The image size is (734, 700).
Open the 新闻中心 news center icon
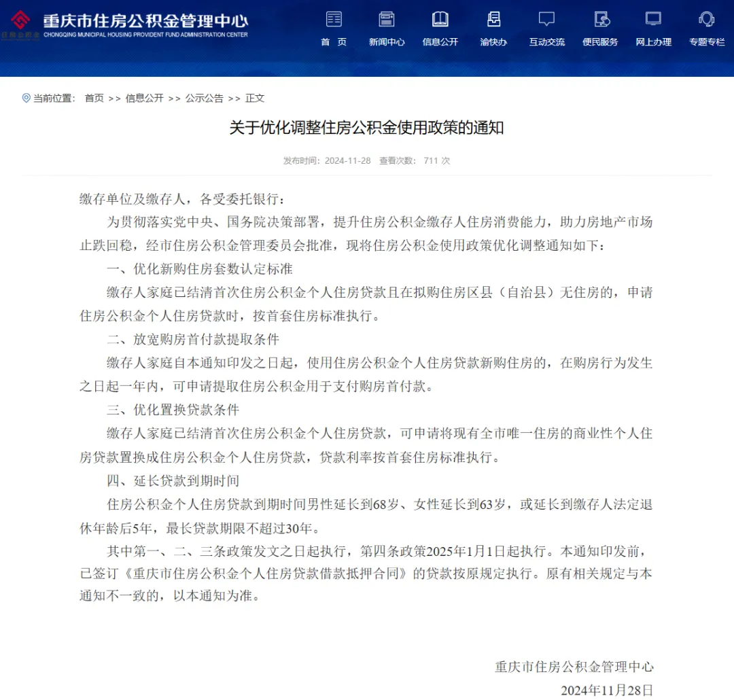tap(387, 19)
